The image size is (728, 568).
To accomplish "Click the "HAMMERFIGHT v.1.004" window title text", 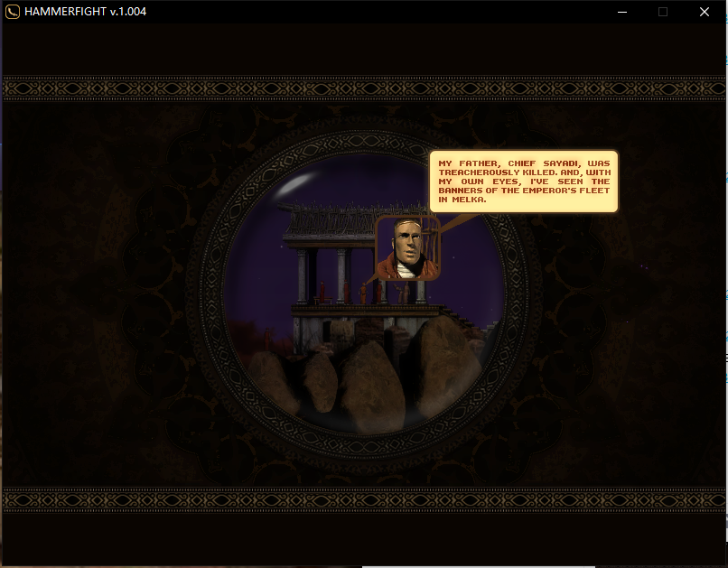I will pos(86,12).
